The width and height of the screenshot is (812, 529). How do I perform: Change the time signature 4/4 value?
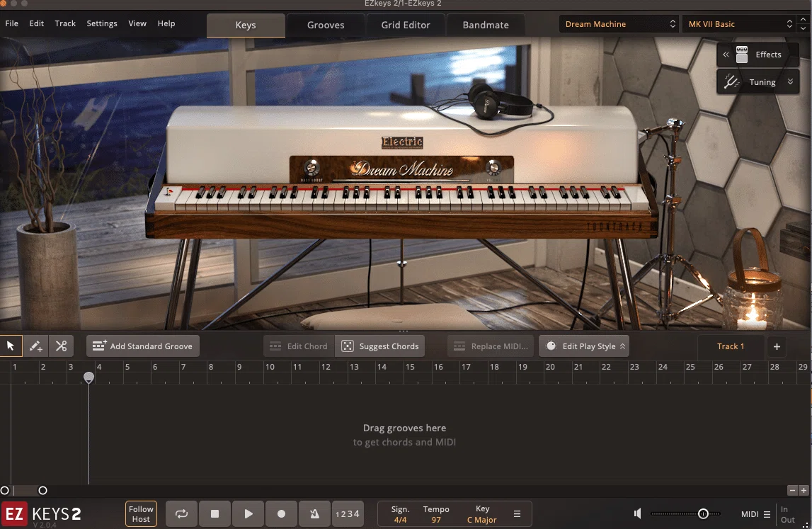tap(400, 520)
